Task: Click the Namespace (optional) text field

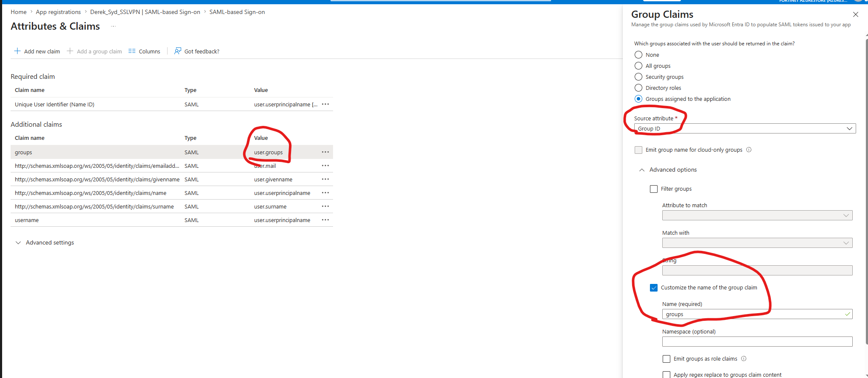Action: coord(757,342)
